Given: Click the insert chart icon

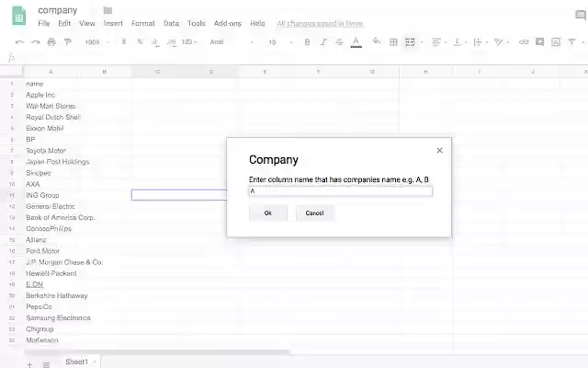Looking at the screenshot, I should (x=556, y=42).
